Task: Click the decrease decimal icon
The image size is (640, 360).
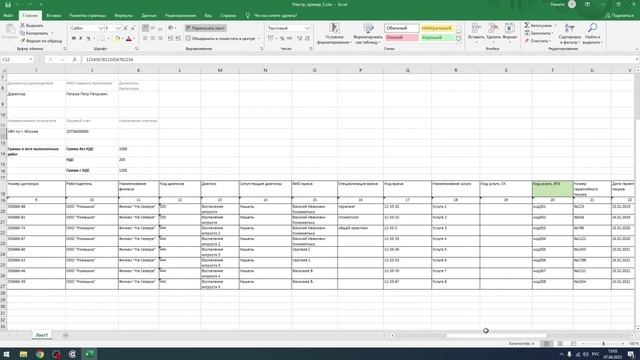Action: (307, 38)
